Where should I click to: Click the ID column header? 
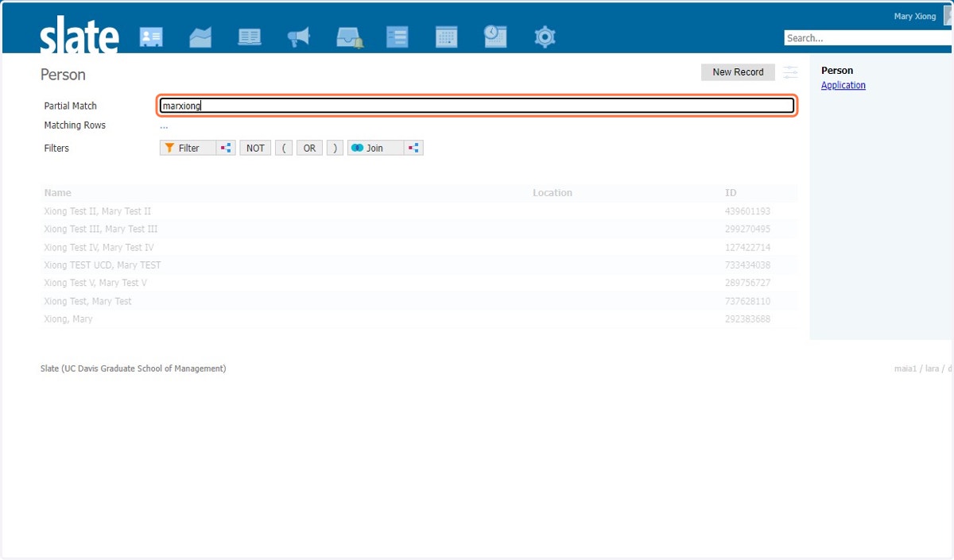pyautogui.click(x=731, y=193)
